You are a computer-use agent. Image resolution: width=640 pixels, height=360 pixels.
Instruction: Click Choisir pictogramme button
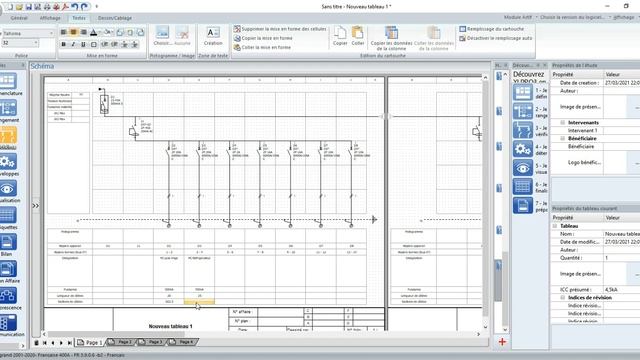pyautogui.click(x=162, y=36)
